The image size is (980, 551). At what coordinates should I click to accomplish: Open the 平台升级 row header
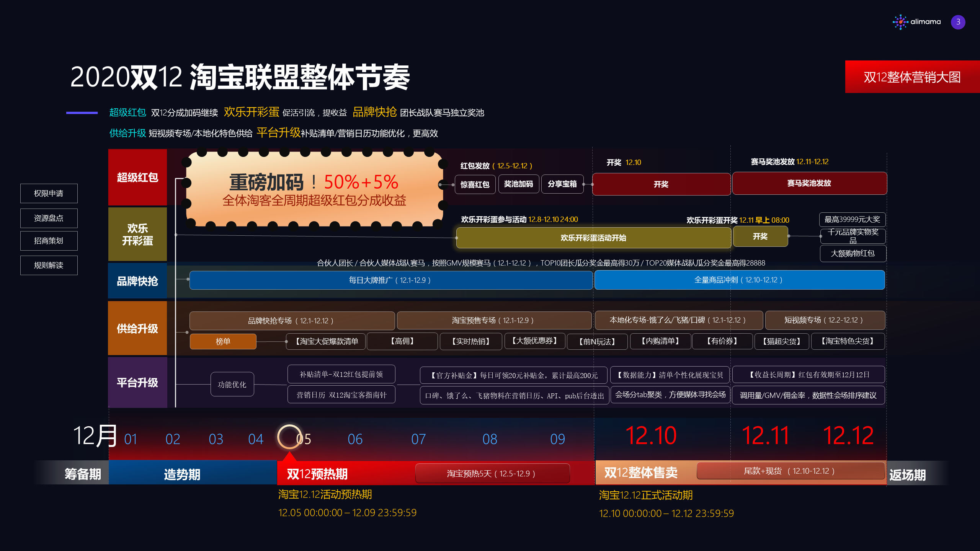(137, 382)
